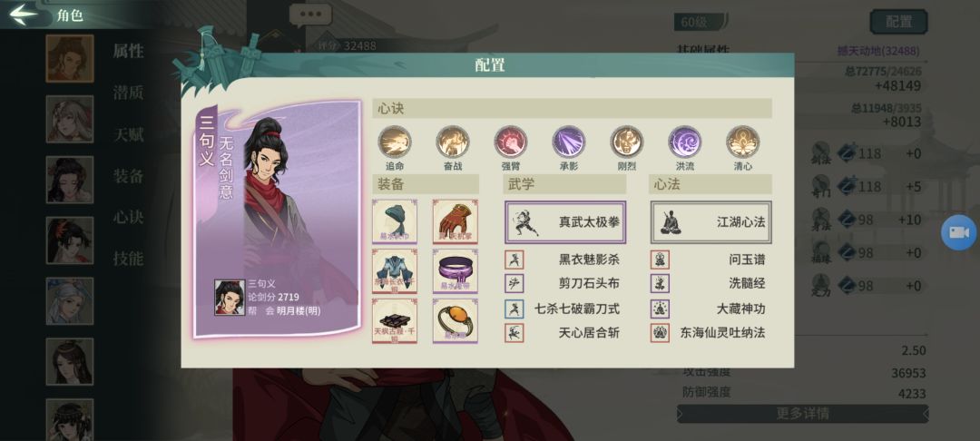Click the 配置 button at top right

[898, 22]
